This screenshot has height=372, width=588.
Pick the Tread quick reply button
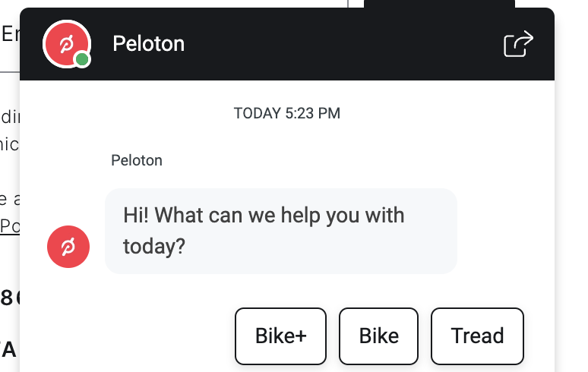point(477,336)
